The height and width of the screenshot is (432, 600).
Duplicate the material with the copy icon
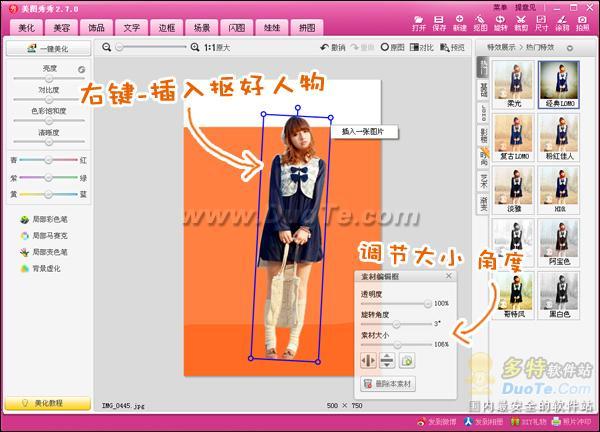pos(407,360)
